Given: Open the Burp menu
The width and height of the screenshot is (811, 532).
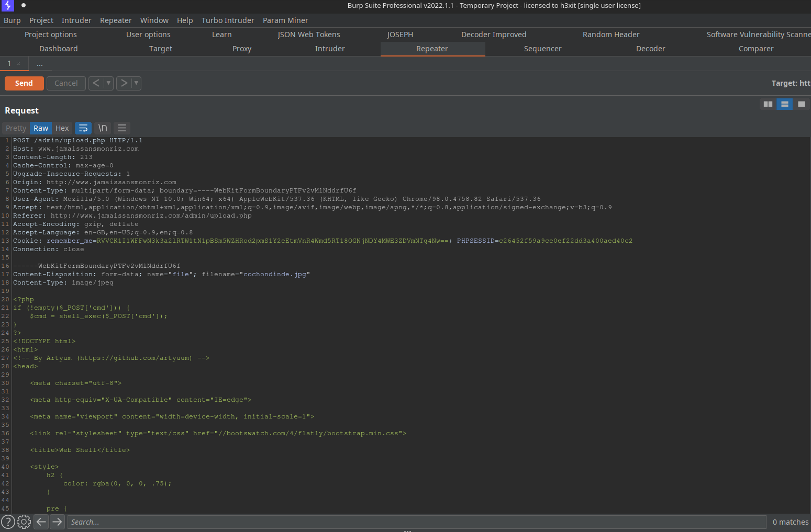Looking at the screenshot, I should [12, 20].
